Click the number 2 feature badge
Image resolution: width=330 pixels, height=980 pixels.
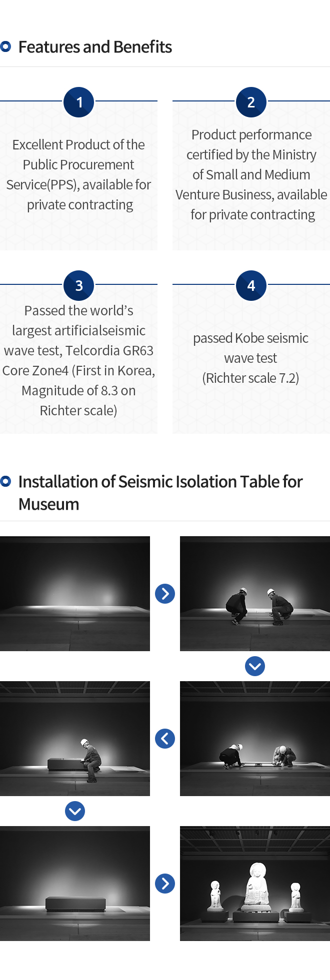[251, 102]
